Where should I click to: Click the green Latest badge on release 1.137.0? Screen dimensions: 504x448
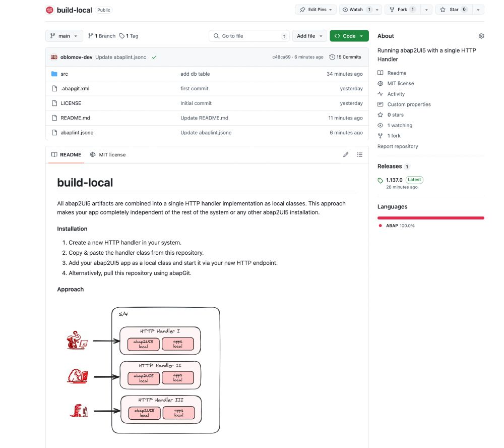pos(414,180)
